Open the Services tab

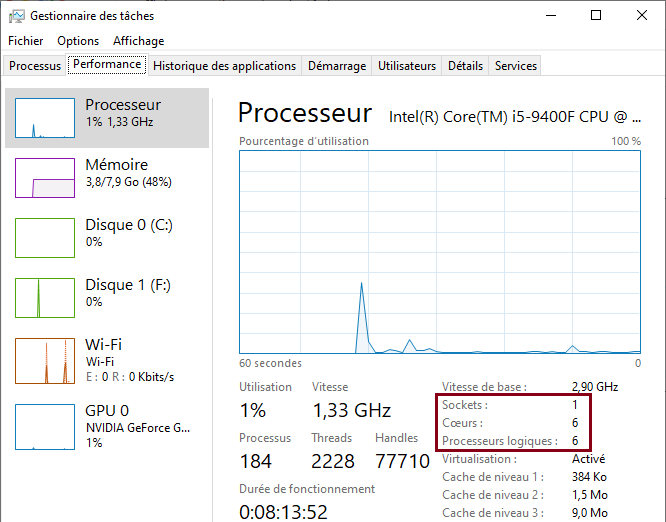tap(516, 66)
